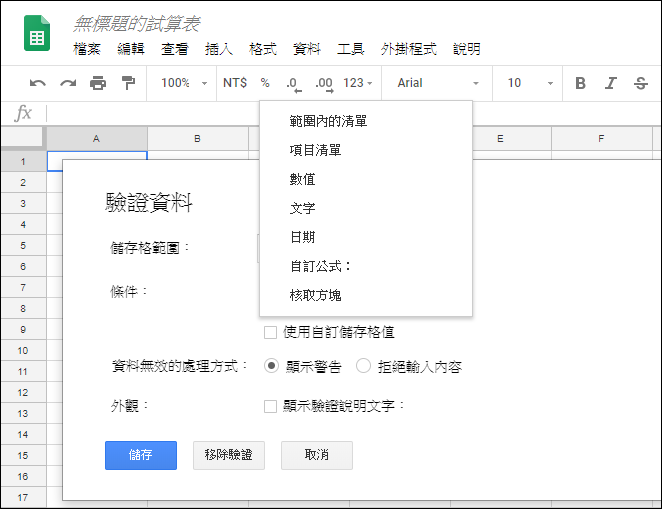The width and height of the screenshot is (662, 509).
Task: Format as percent
Action: tap(265, 83)
